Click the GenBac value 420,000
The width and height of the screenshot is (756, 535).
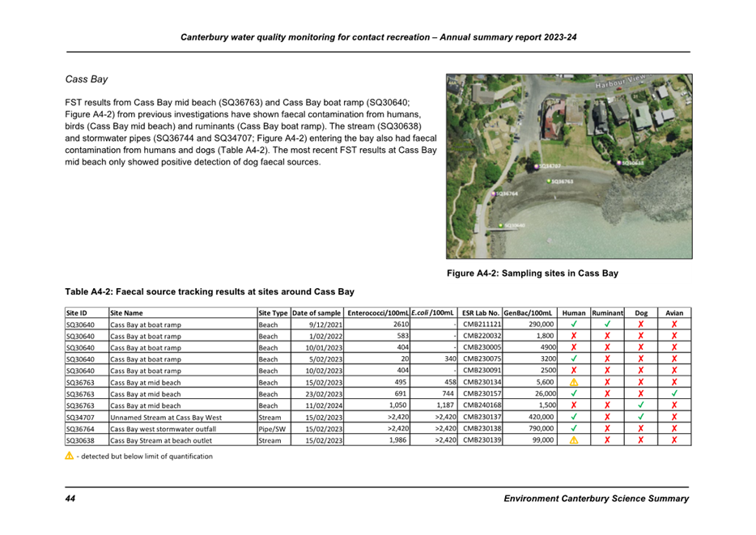[541, 417]
